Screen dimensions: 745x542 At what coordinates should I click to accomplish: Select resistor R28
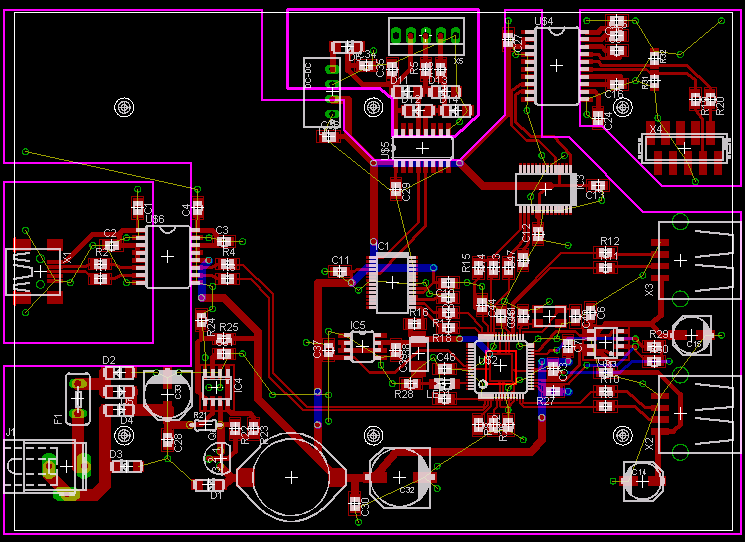tap(411, 383)
